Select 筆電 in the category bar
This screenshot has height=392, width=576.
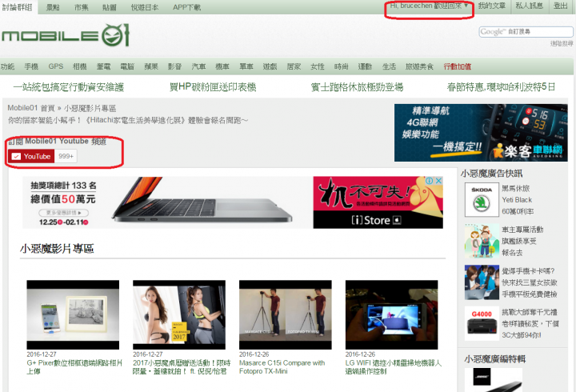click(103, 66)
